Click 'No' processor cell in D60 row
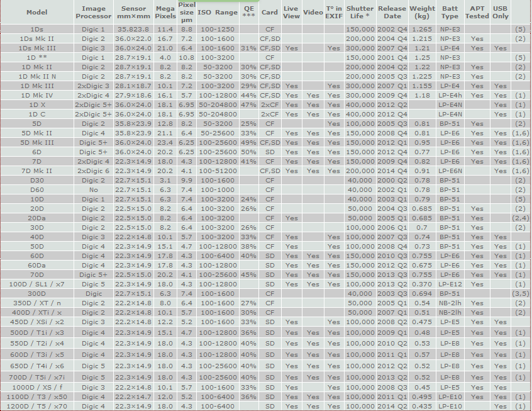Screen dimensions: 532x411 [93, 190]
